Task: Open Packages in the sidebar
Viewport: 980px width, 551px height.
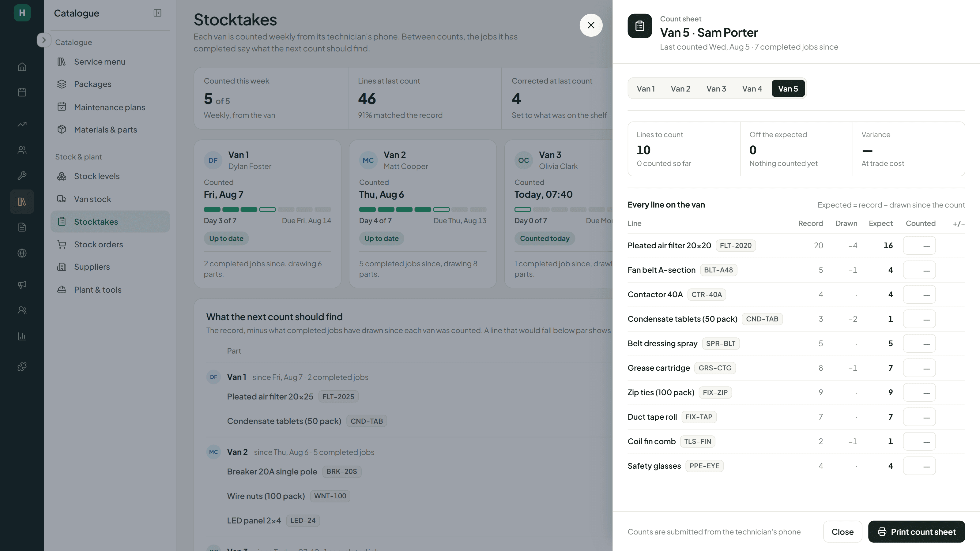Action: click(110, 84)
